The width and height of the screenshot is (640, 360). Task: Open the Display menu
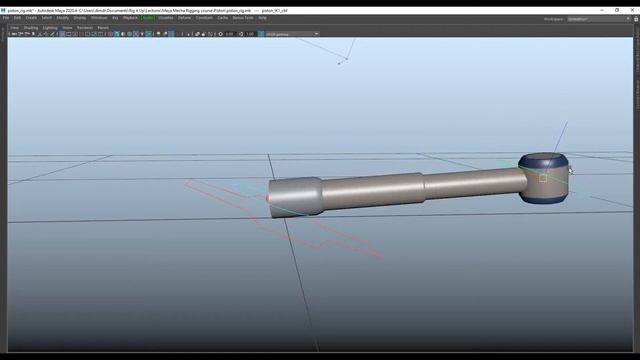[x=80, y=18]
